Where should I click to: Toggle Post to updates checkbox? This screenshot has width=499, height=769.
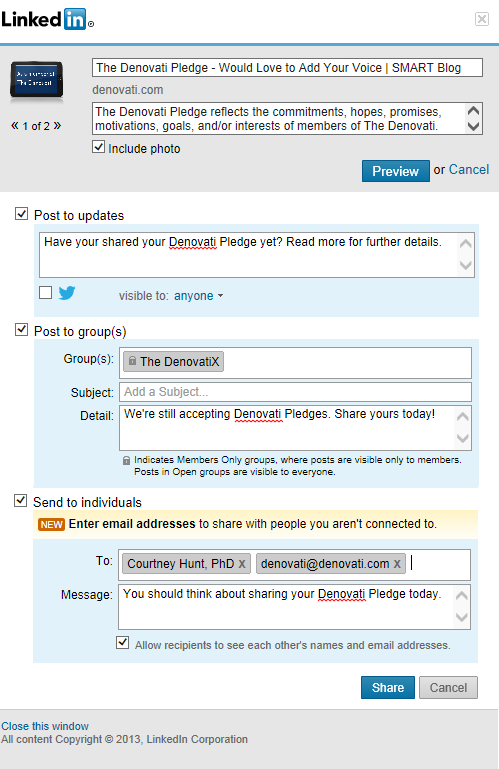click(x=21, y=213)
